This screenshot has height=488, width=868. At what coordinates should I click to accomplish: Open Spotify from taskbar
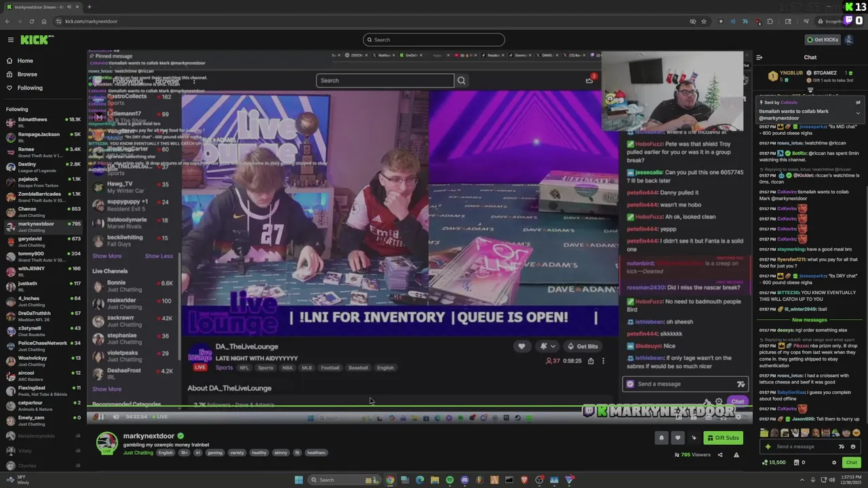pos(450,480)
